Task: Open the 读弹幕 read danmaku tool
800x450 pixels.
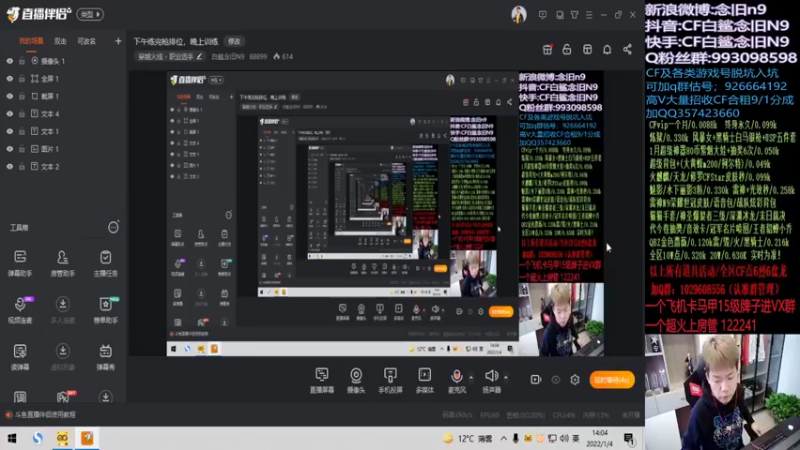Action: click(20, 357)
